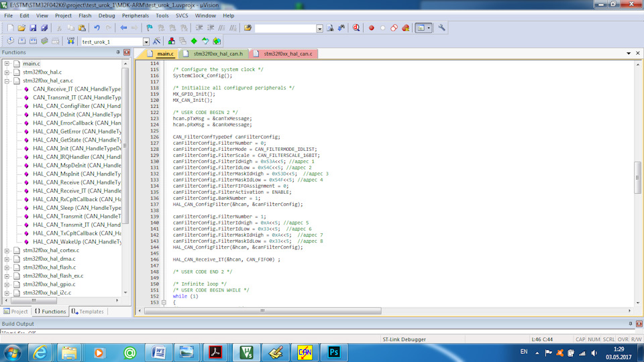Open the Peripherals menu

tap(136, 15)
